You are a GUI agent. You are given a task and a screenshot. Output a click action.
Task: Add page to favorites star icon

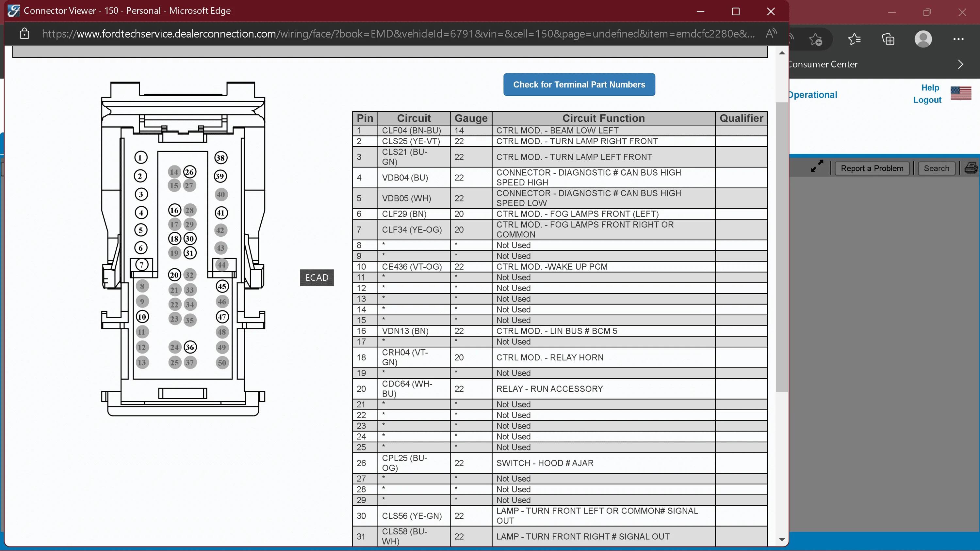point(815,39)
